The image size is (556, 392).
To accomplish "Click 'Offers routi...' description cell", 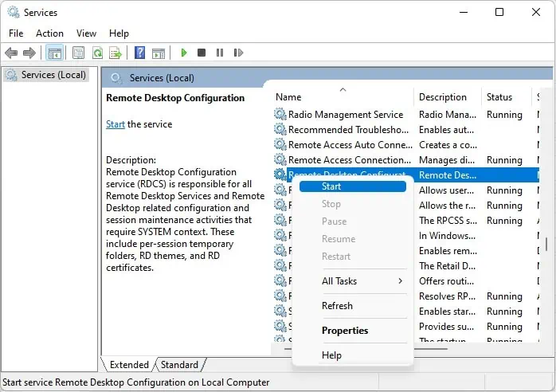I will (x=446, y=281).
